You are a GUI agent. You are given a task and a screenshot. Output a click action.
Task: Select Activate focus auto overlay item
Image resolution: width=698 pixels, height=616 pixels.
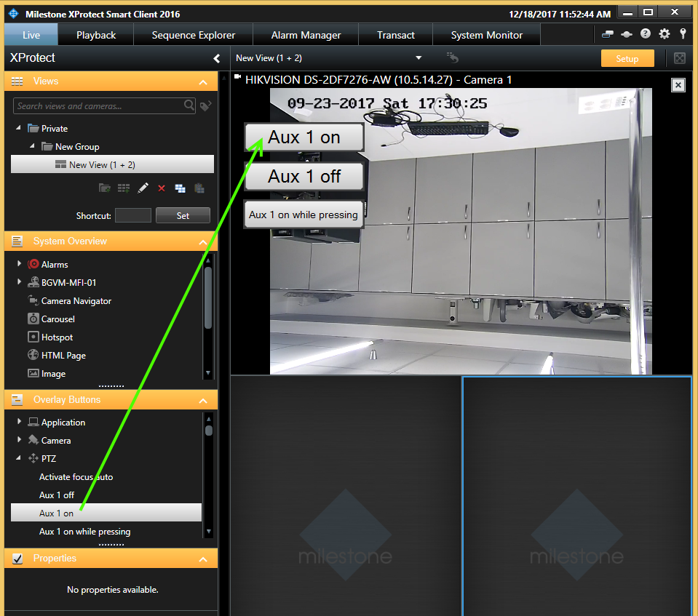tap(76, 477)
